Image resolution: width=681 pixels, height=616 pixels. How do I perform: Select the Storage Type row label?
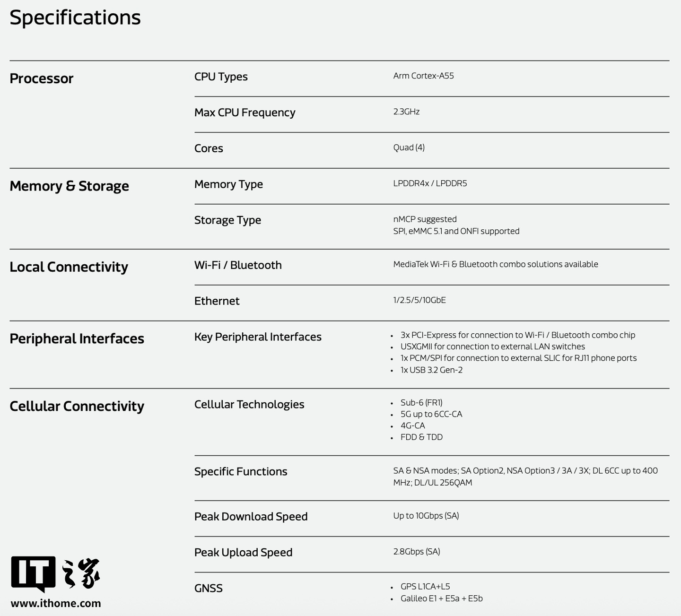227,220
